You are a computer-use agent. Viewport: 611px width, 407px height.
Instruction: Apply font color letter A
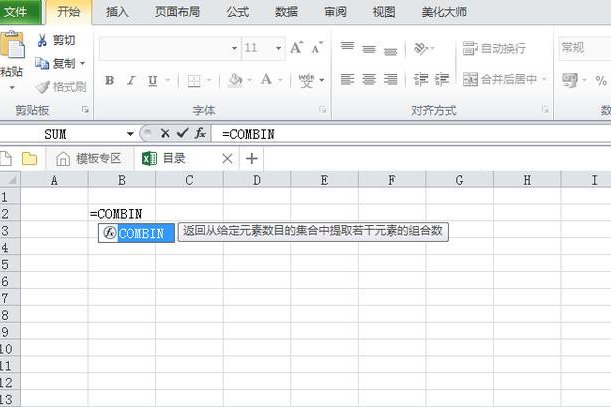pyautogui.click(x=267, y=80)
